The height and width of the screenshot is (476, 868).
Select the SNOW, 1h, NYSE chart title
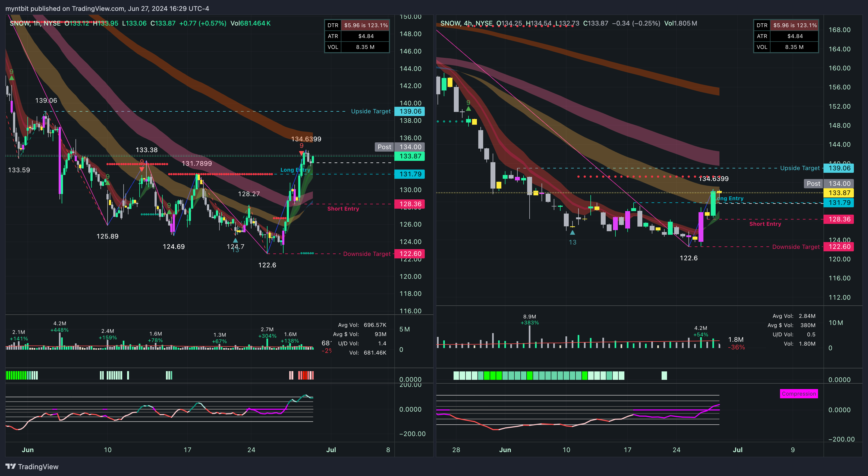pyautogui.click(x=35, y=23)
